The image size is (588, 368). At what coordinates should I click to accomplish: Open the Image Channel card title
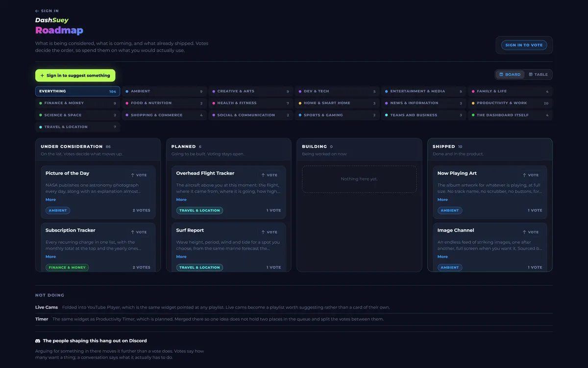[x=456, y=230]
